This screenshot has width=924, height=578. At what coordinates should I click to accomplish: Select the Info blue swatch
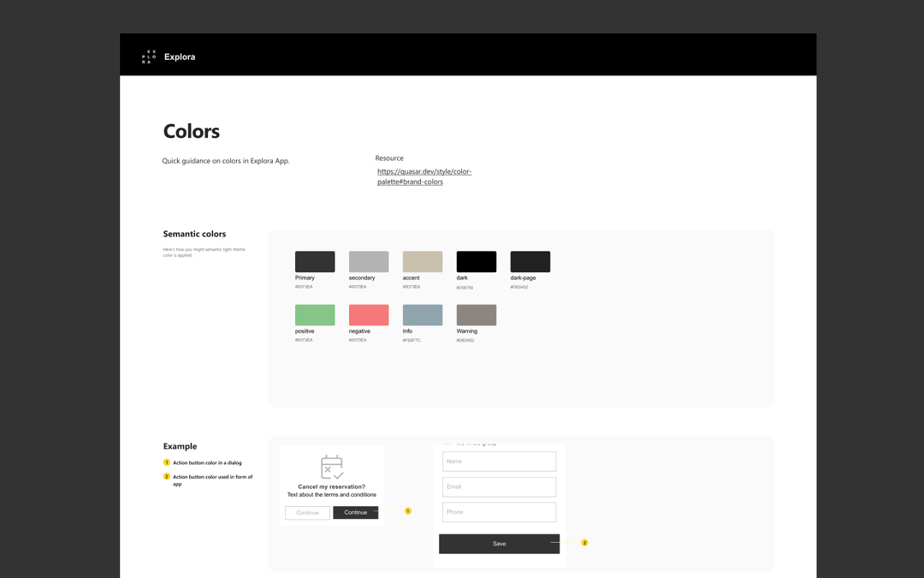[x=422, y=313]
